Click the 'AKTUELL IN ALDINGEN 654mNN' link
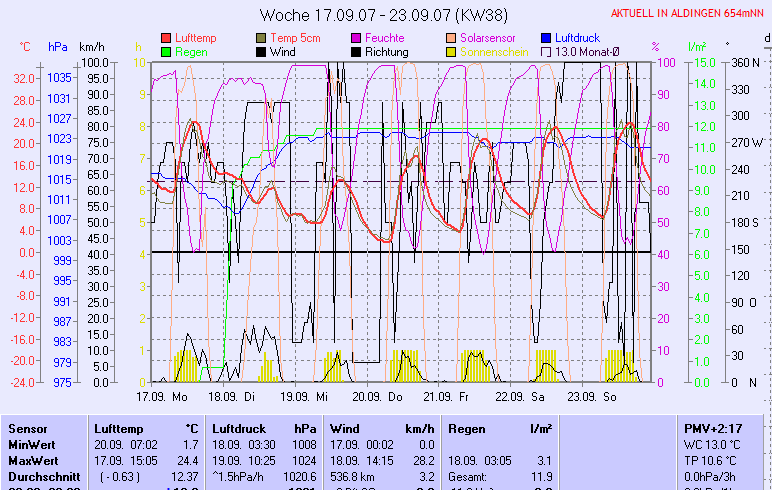The image size is (772, 490). [688, 13]
